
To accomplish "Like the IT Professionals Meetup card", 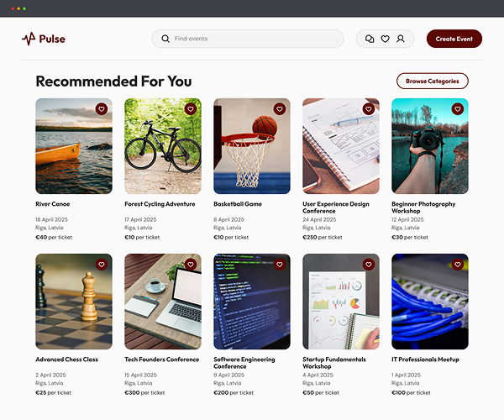I will click(x=458, y=265).
